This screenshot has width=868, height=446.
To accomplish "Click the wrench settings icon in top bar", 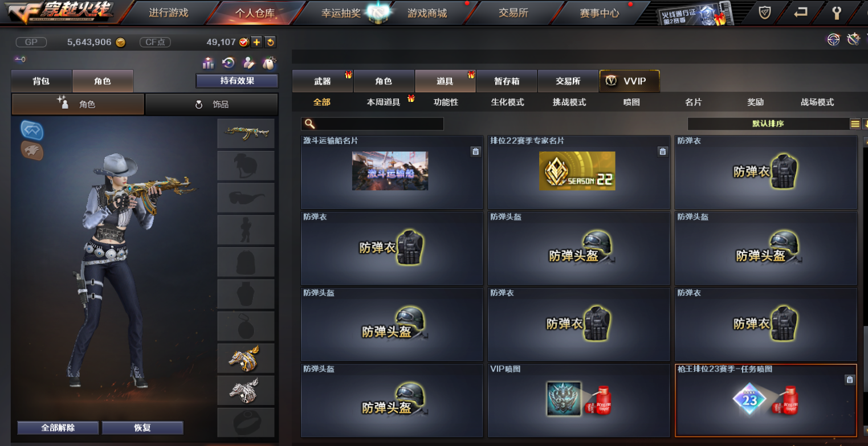I will tap(837, 13).
